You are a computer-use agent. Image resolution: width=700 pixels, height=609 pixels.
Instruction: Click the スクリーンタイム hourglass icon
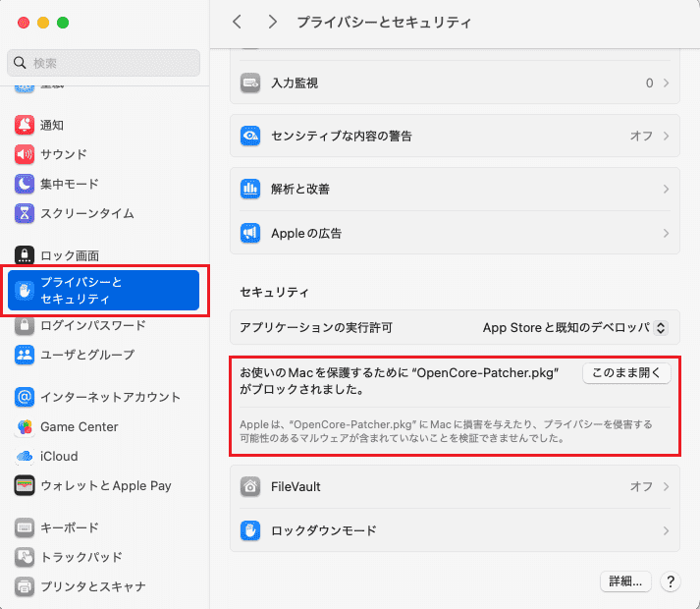(x=25, y=213)
